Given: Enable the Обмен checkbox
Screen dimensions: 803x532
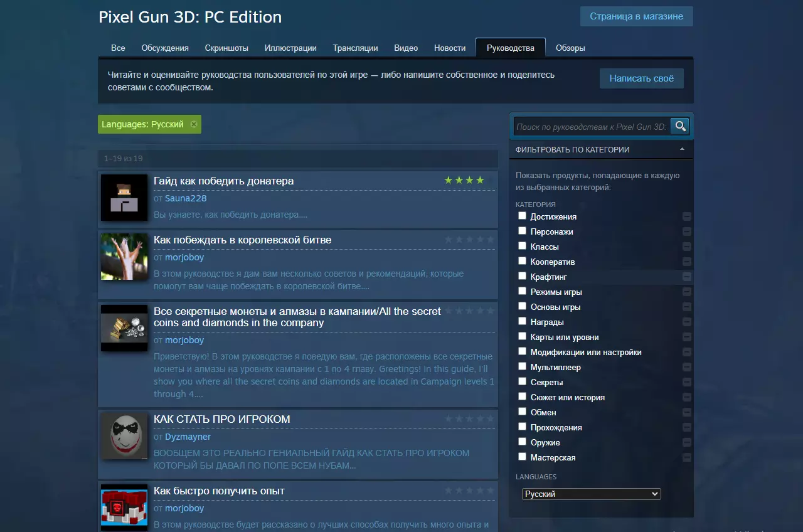Looking at the screenshot, I should (x=522, y=412).
